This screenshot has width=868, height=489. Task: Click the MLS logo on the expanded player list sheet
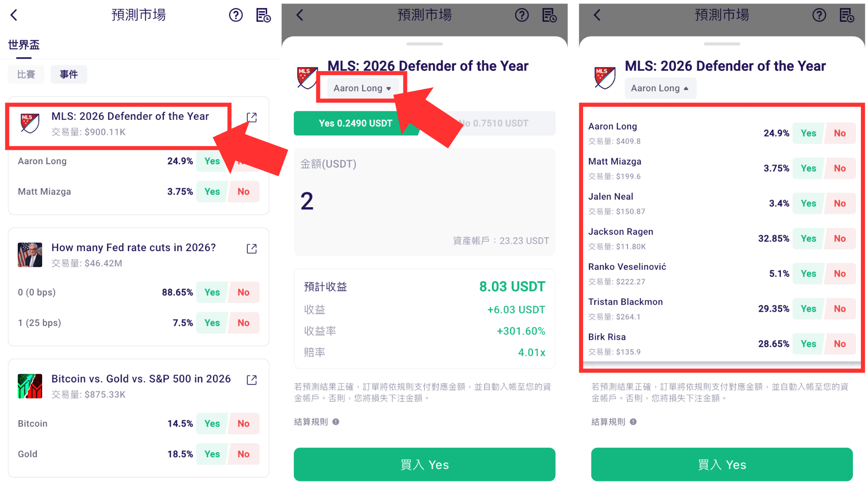[604, 78]
